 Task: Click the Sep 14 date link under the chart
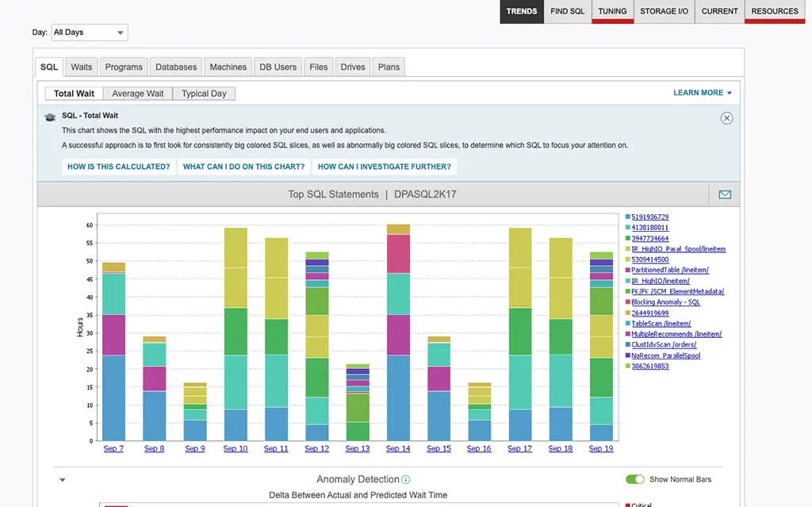(x=398, y=448)
